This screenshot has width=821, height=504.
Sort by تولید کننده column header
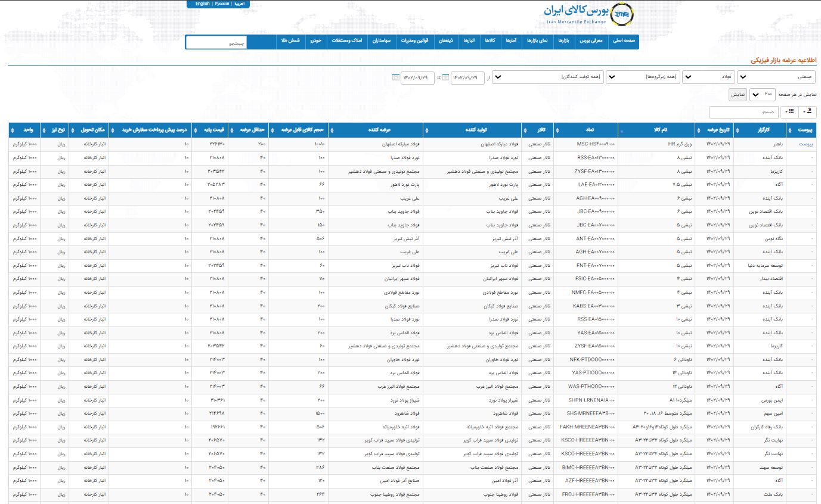pyautogui.click(x=473, y=130)
